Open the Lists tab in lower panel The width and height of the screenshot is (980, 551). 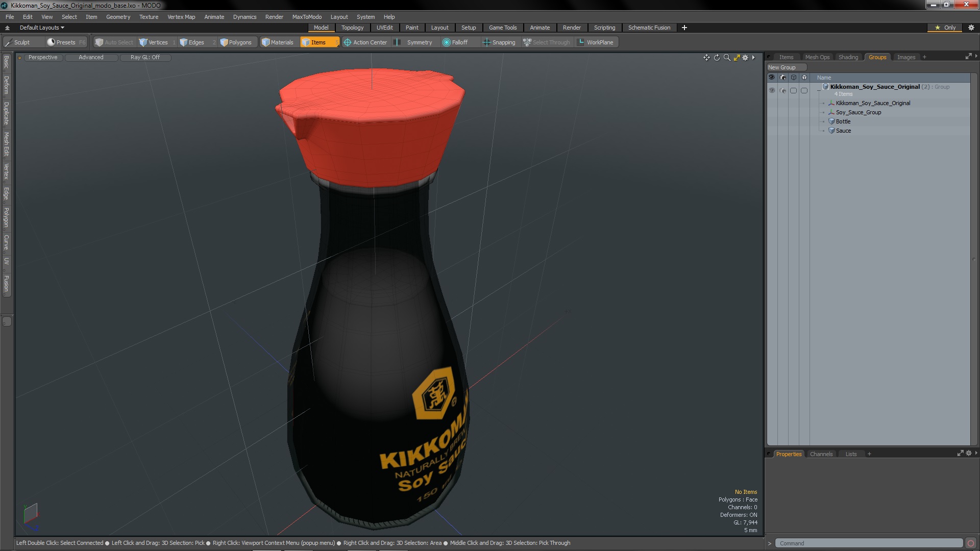coord(851,454)
